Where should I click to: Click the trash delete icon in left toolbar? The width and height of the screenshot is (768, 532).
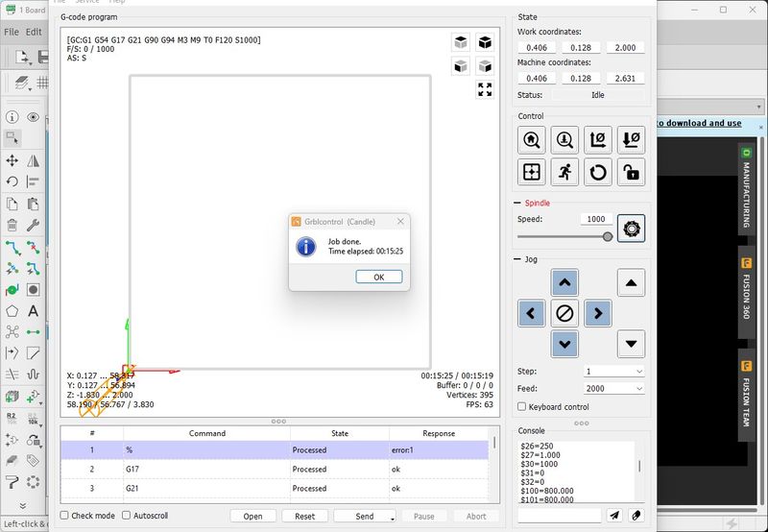click(12, 225)
